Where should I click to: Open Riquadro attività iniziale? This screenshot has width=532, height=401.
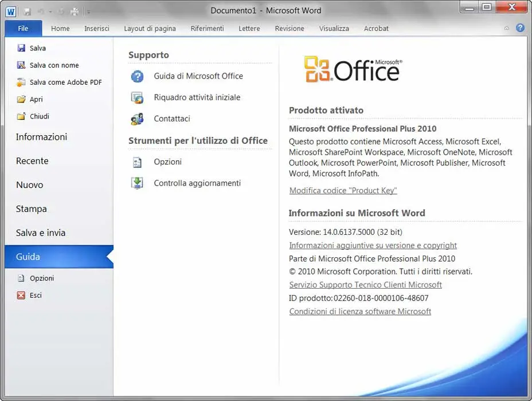click(197, 97)
